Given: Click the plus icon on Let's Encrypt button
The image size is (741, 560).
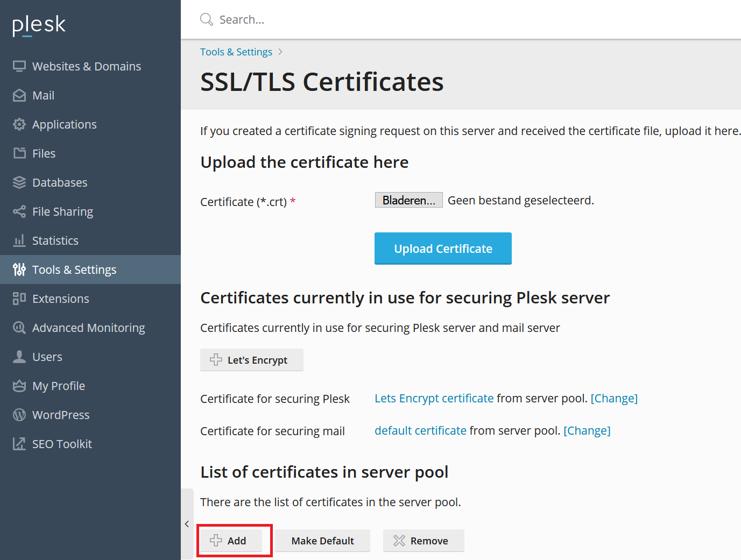Looking at the screenshot, I should pos(216,360).
